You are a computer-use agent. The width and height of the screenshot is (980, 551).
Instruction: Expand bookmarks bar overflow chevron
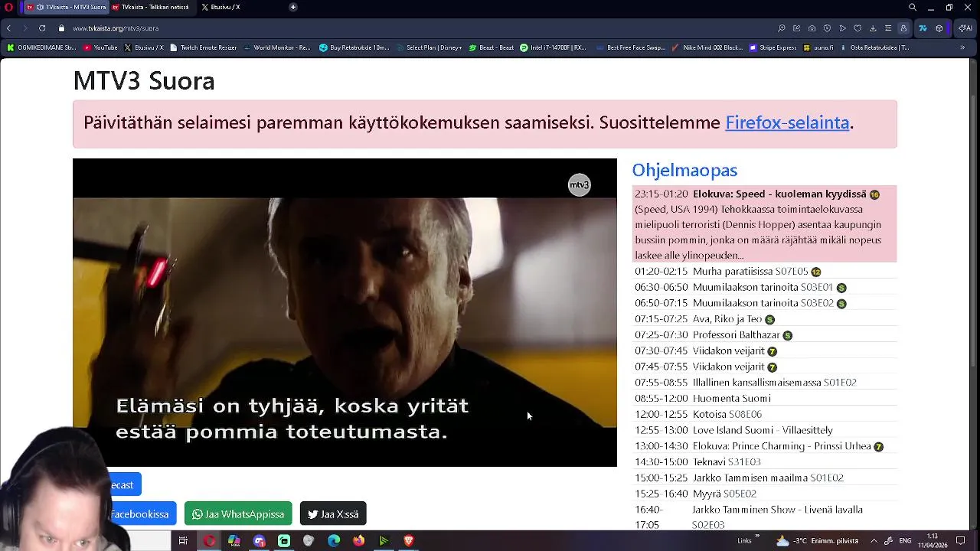pyautogui.click(x=962, y=47)
